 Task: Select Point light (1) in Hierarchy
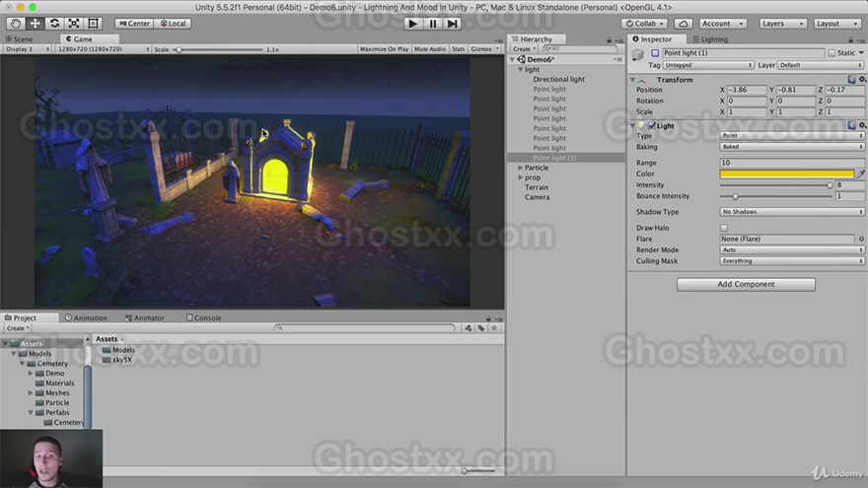point(554,158)
